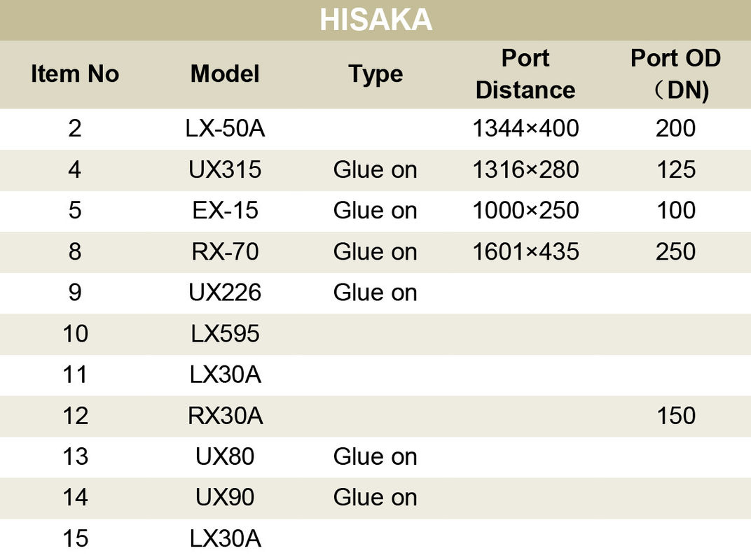Viewport: 751px width, 560px height.
Task: Click the HISAKA table title
Action: pyautogui.click(x=375, y=20)
